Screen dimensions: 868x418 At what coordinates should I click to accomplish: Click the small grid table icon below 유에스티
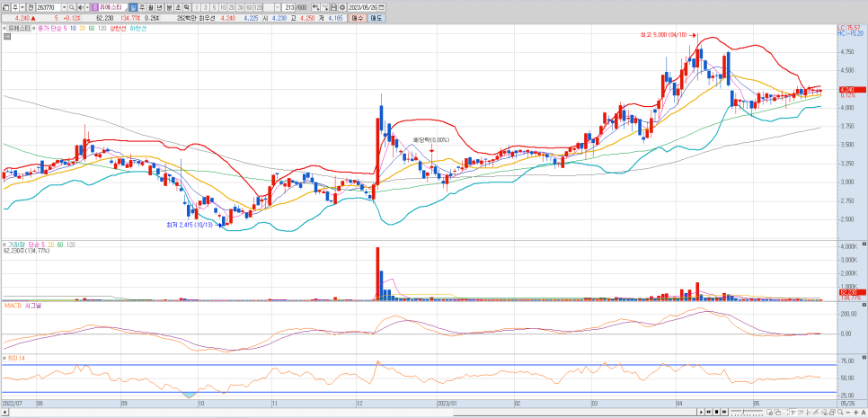[6, 37]
